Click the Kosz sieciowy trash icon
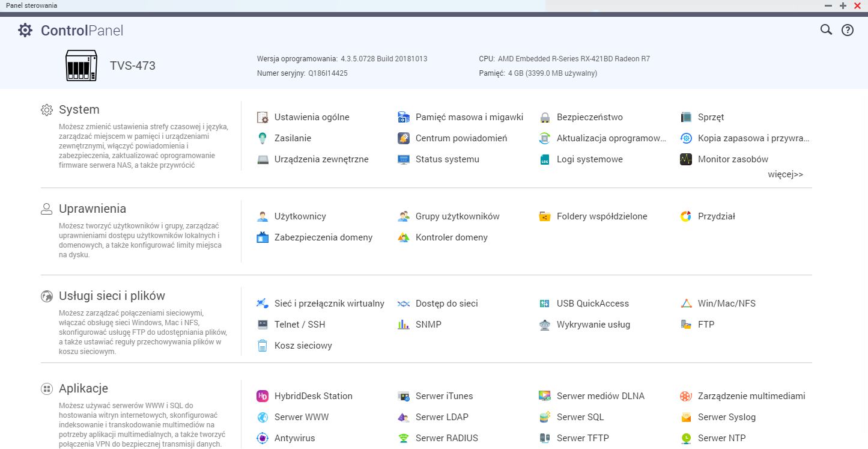The height and width of the screenshot is (449, 868). click(x=263, y=346)
